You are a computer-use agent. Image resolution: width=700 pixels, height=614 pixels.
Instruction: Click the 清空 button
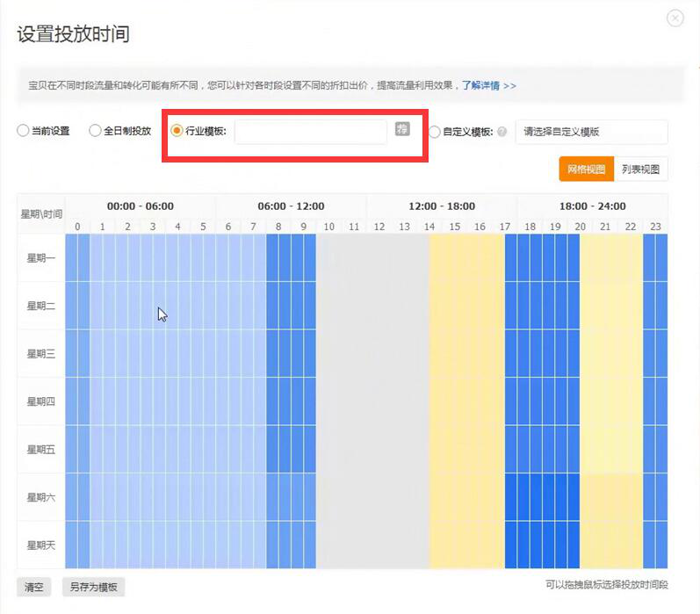click(34, 588)
